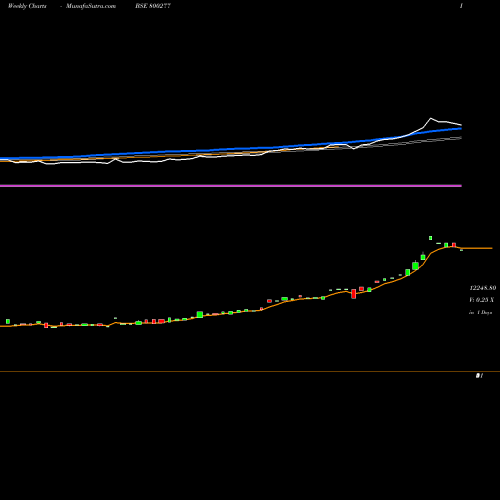The width and height of the screenshot is (500, 500).
Task: Click the 12248.50 price value
Action: [x=483, y=288]
